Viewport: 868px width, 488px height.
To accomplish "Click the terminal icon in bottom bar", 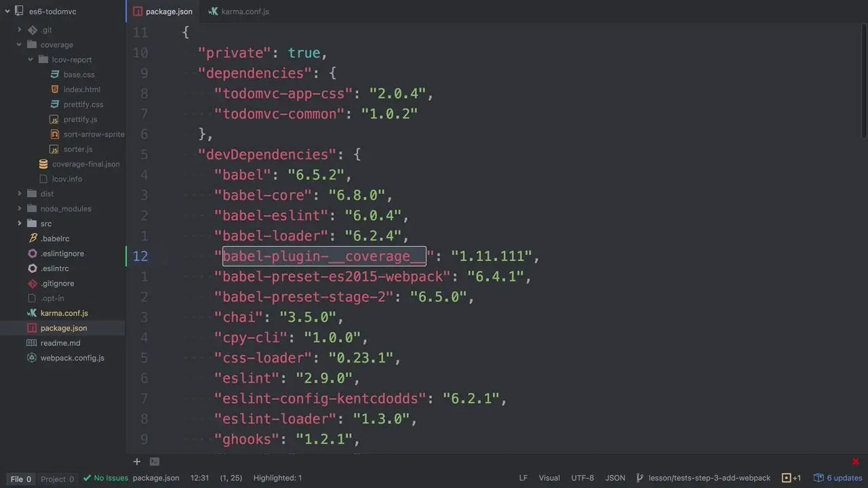I will (155, 462).
